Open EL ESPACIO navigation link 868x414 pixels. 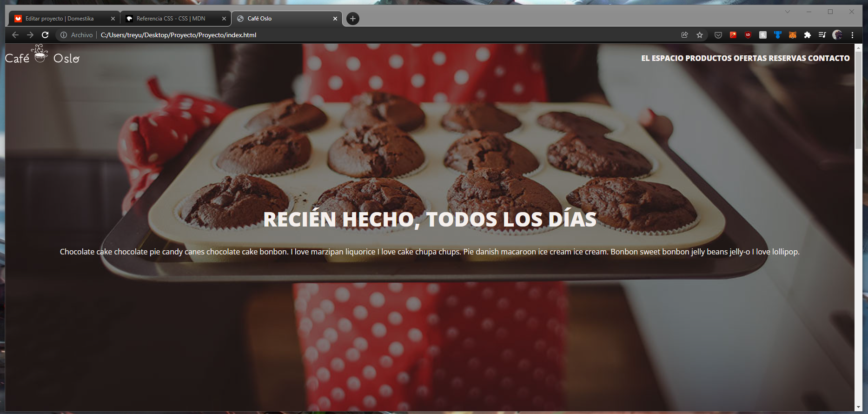(662, 58)
